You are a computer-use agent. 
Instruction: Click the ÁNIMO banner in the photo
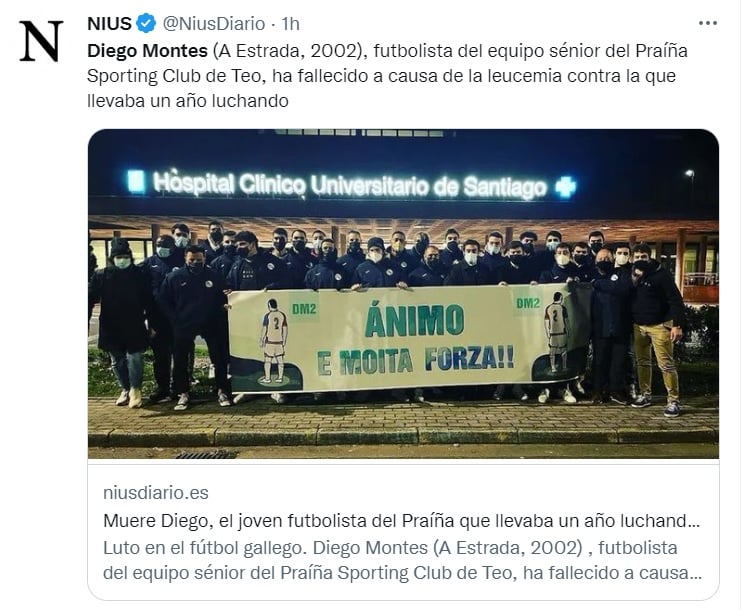415,320
